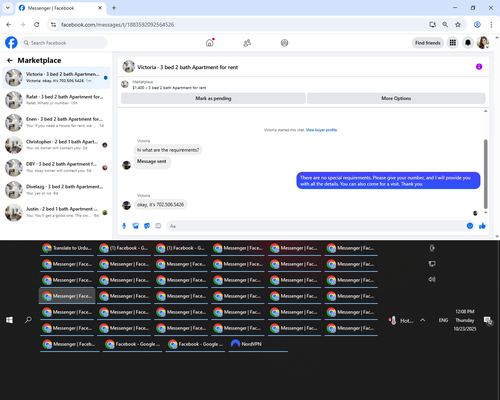
Task: Open Christopher's 2 bed 1 bath conversation
Action: point(56,145)
